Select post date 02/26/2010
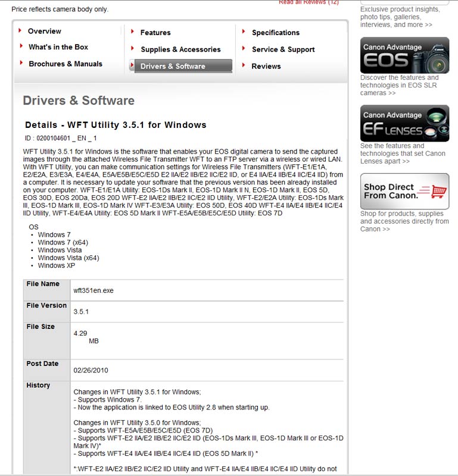Image resolution: width=458 pixels, height=476 pixels. 91,370
